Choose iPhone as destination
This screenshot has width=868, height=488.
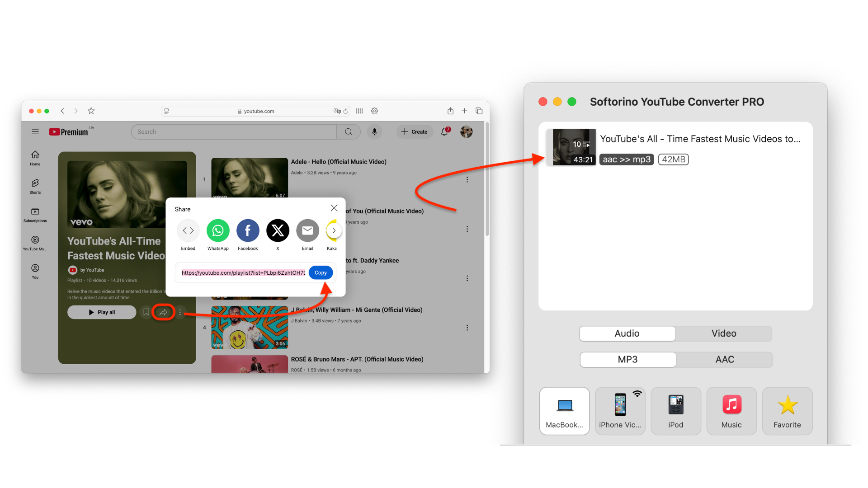[620, 411]
